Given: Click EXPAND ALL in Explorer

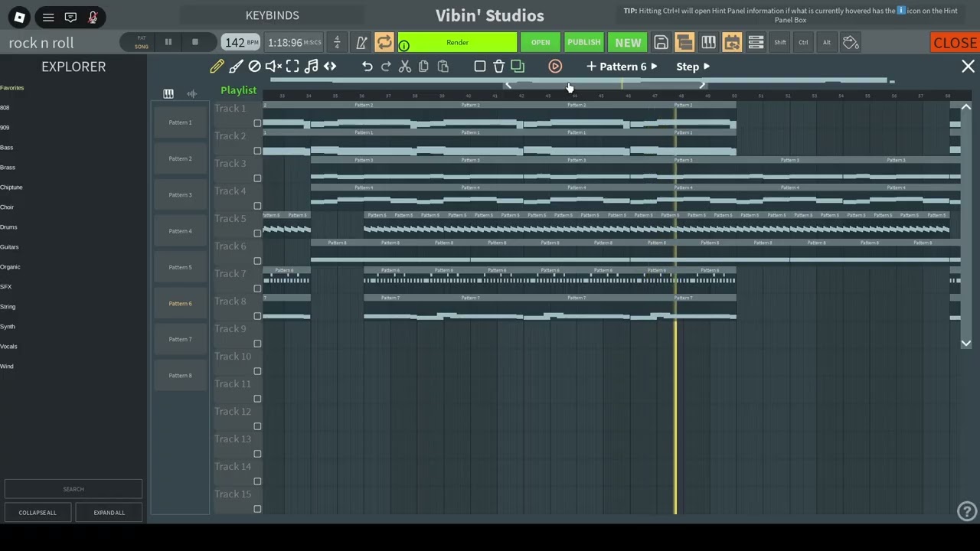Looking at the screenshot, I should tap(109, 513).
